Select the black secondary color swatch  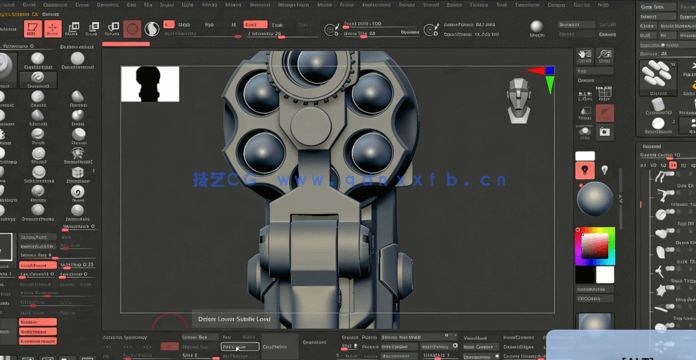[x=585, y=275]
